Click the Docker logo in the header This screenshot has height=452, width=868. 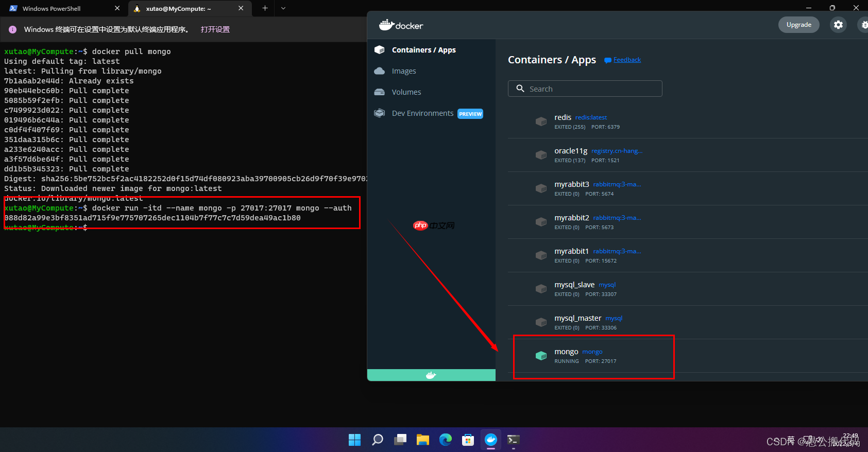click(x=401, y=25)
